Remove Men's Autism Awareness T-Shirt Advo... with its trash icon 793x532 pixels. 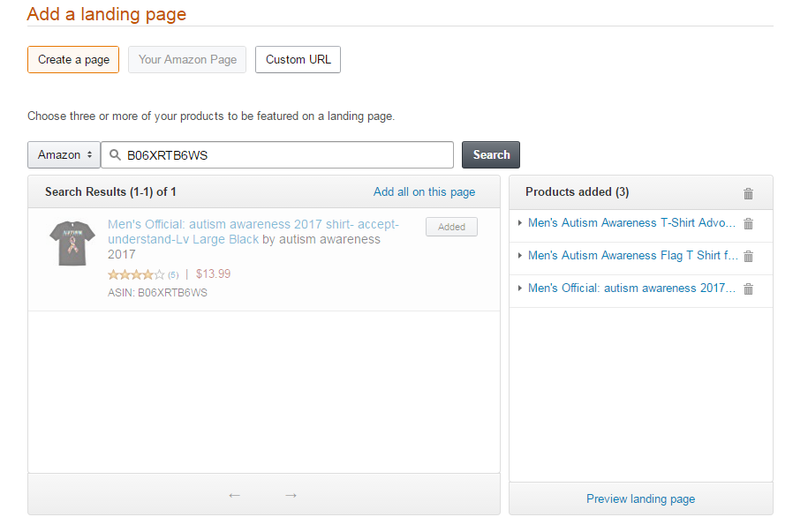point(748,223)
